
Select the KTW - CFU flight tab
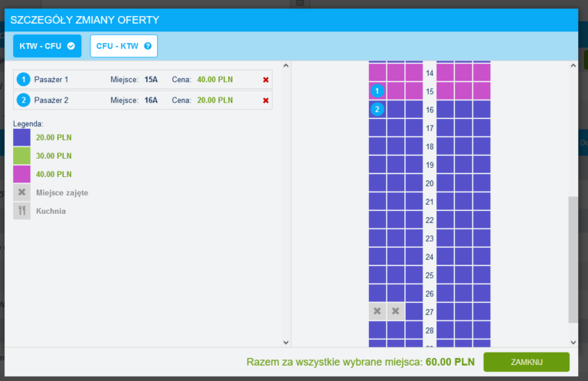(47, 46)
